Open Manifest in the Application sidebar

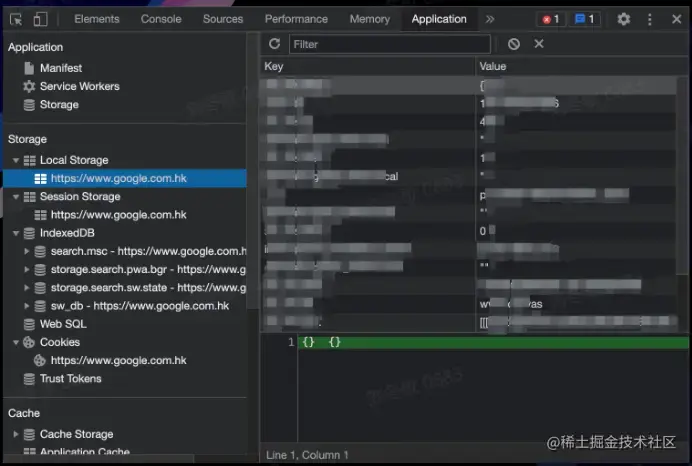61,68
